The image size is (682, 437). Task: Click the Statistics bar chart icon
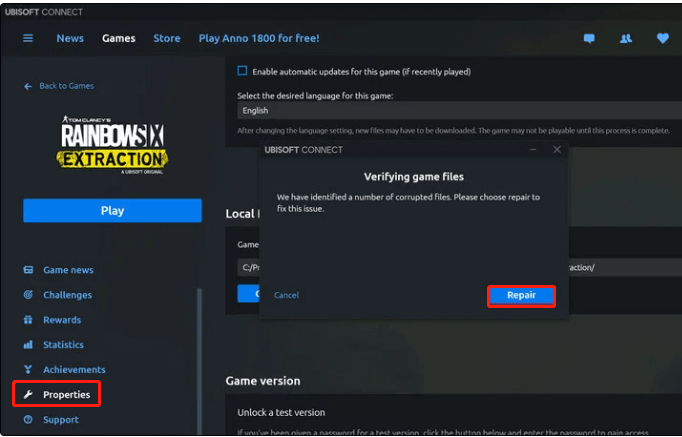pos(28,345)
